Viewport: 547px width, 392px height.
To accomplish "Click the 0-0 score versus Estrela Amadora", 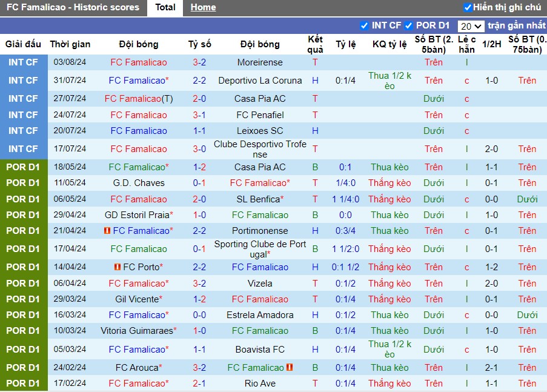I will pos(199,315).
